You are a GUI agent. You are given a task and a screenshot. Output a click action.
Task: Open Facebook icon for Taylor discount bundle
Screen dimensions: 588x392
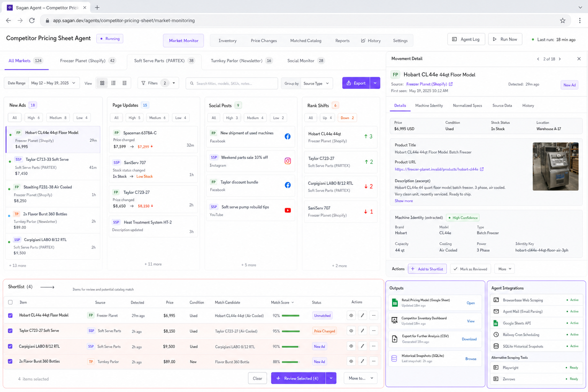click(x=287, y=185)
